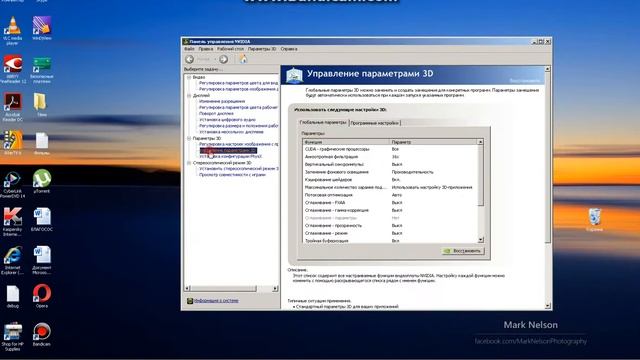Click the Back arrow in NVIDIA toolbar
The image size is (640, 360).
190,59
